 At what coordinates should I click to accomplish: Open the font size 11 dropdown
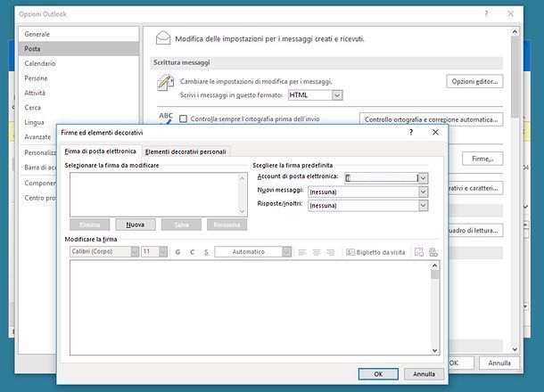coord(163,251)
